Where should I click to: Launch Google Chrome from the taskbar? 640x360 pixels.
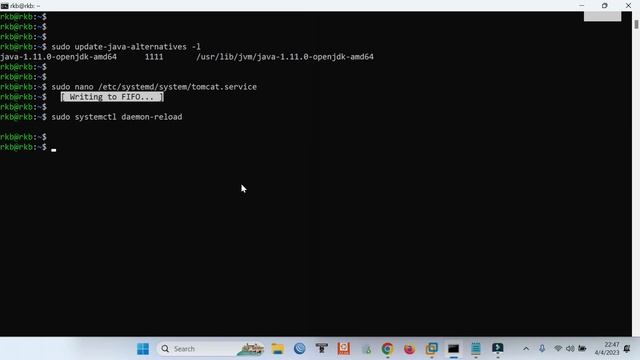click(387, 349)
